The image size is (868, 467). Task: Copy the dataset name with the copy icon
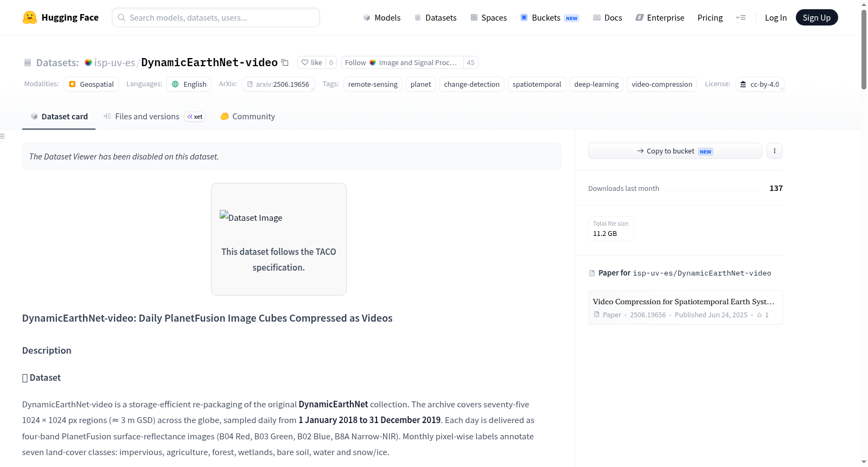pos(285,62)
